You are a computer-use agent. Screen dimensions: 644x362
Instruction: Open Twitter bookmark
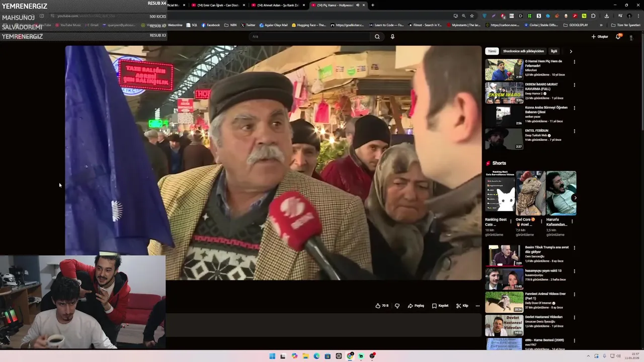click(x=248, y=25)
